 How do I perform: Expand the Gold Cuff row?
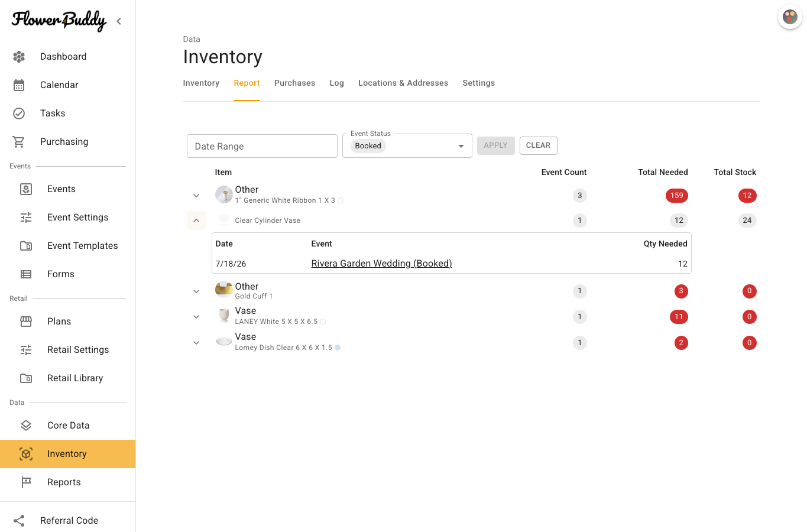pos(196,291)
